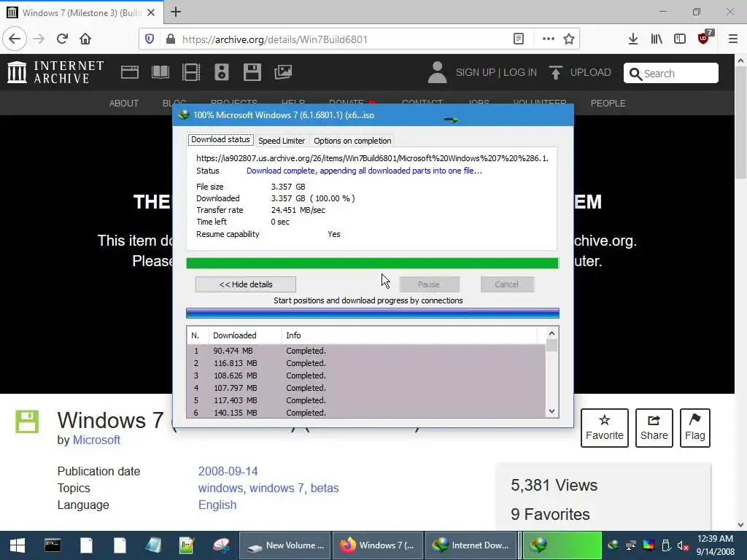Open the Software floppy disk icon
The width and height of the screenshot is (747, 560).
coord(252,72)
